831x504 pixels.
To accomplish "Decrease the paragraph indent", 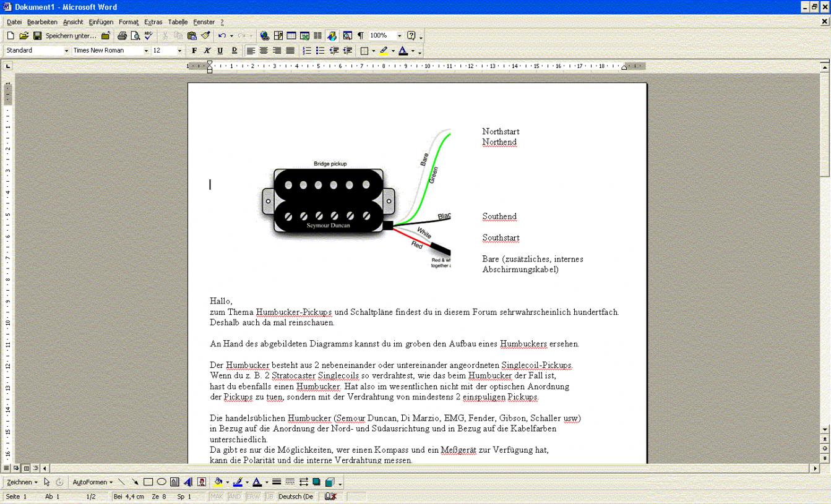I will [334, 51].
